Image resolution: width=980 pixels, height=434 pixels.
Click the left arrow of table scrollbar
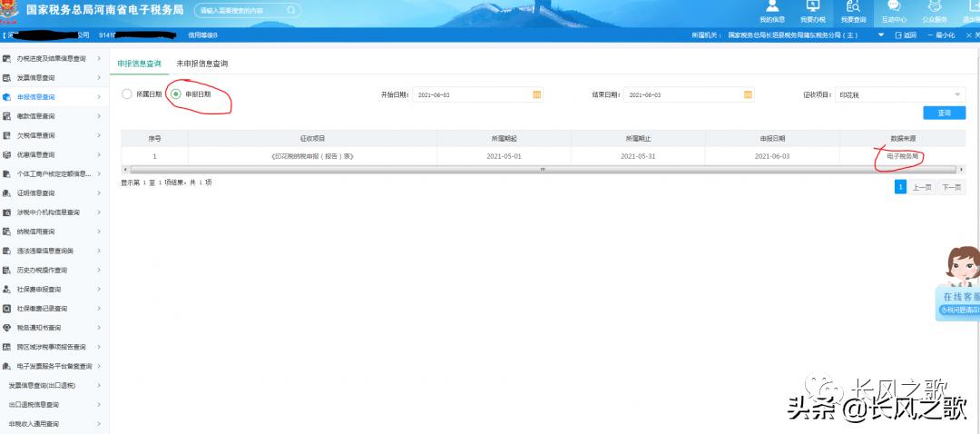click(x=124, y=170)
